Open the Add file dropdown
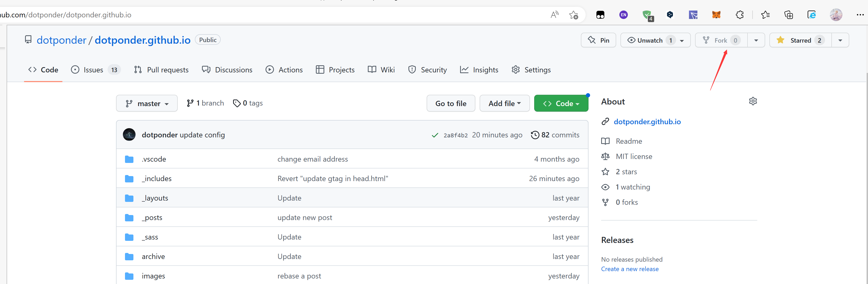Image resolution: width=868 pixels, height=284 pixels. click(x=504, y=103)
